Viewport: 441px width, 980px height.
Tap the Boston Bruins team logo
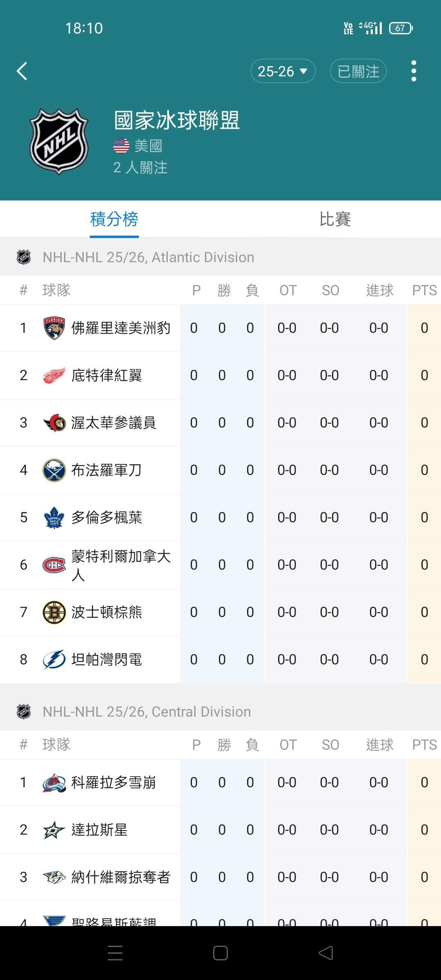coord(54,612)
